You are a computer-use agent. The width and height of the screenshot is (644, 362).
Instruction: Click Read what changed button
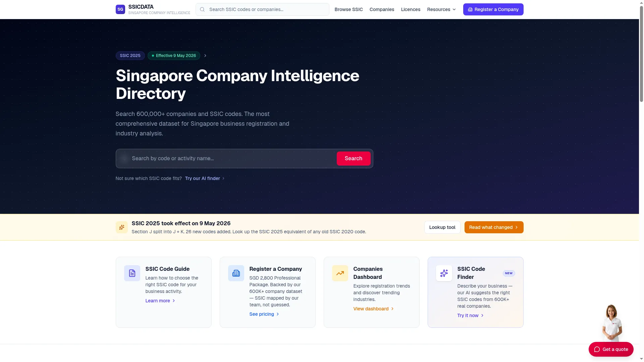click(x=494, y=227)
